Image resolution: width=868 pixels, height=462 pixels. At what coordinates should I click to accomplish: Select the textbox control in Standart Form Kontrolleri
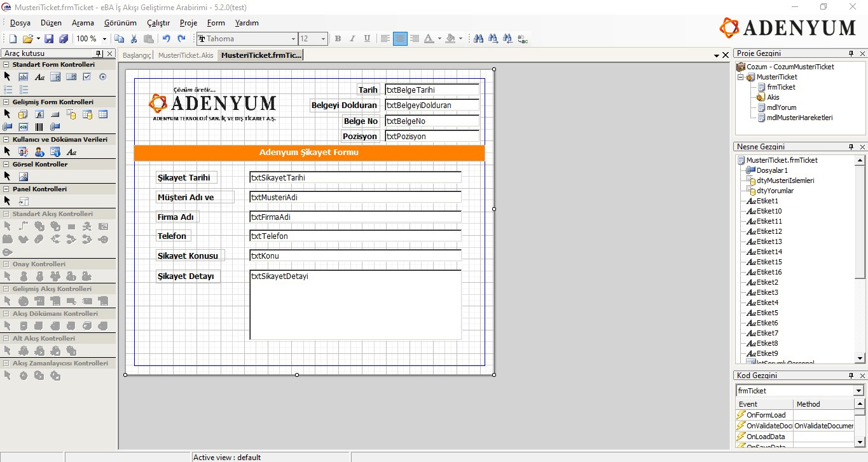pyautogui.click(x=24, y=77)
